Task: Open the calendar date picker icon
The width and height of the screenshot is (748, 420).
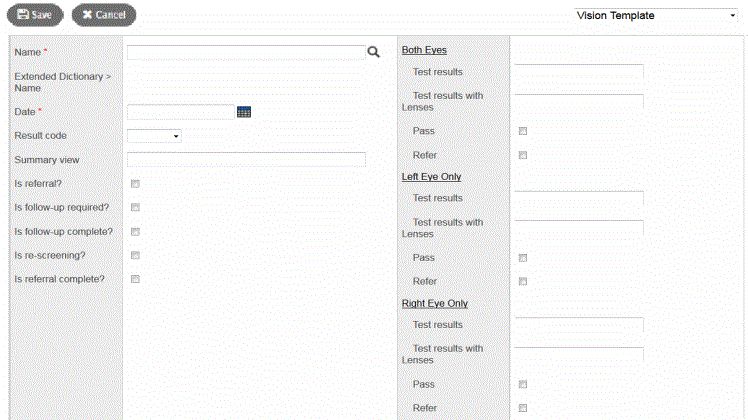Action: click(244, 112)
